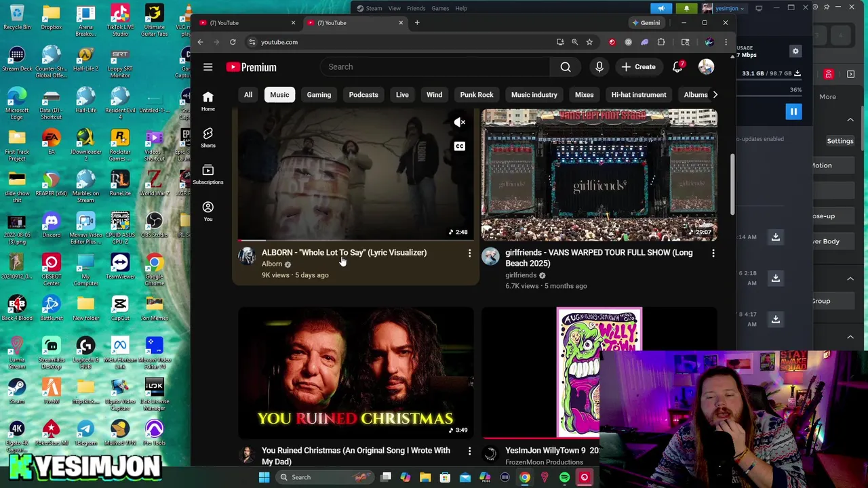Open the Recycle Bin on desktop
This screenshot has width=868, height=488.
coord(17,18)
